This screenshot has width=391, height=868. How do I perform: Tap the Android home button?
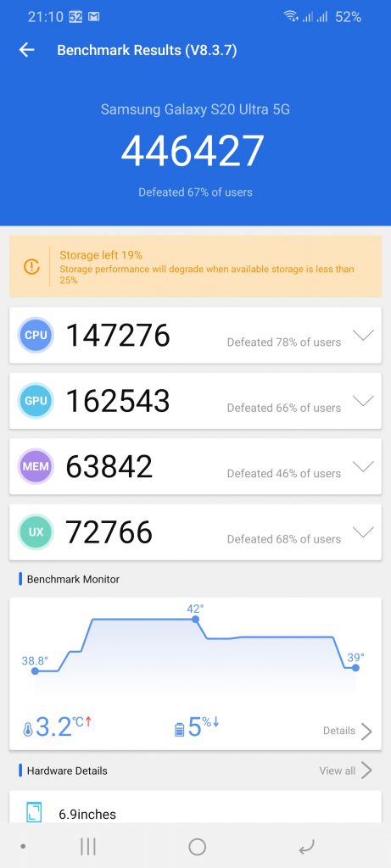click(x=197, y=847)
